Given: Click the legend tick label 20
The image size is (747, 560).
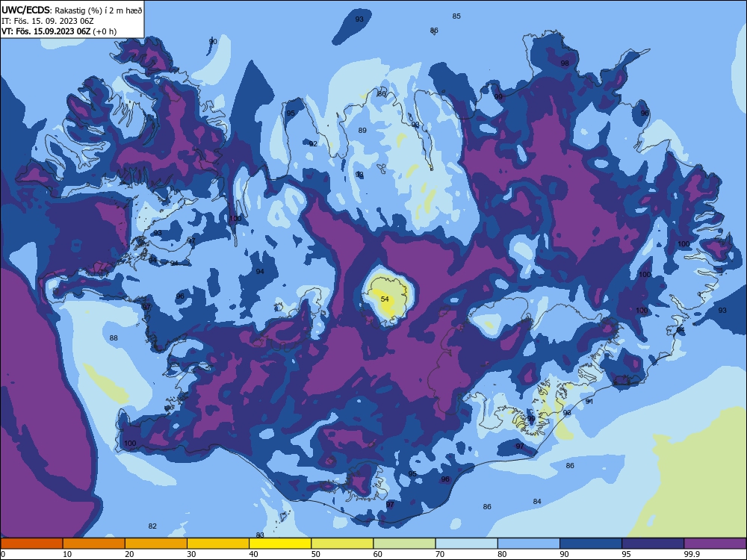Looking at the screenshot, I should pos(129,554).
